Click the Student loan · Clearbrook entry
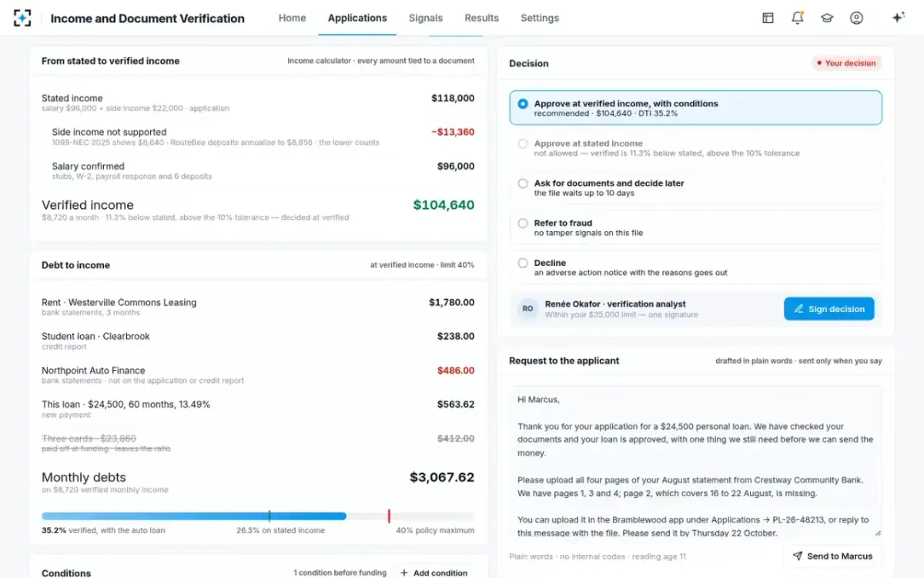 95,336
